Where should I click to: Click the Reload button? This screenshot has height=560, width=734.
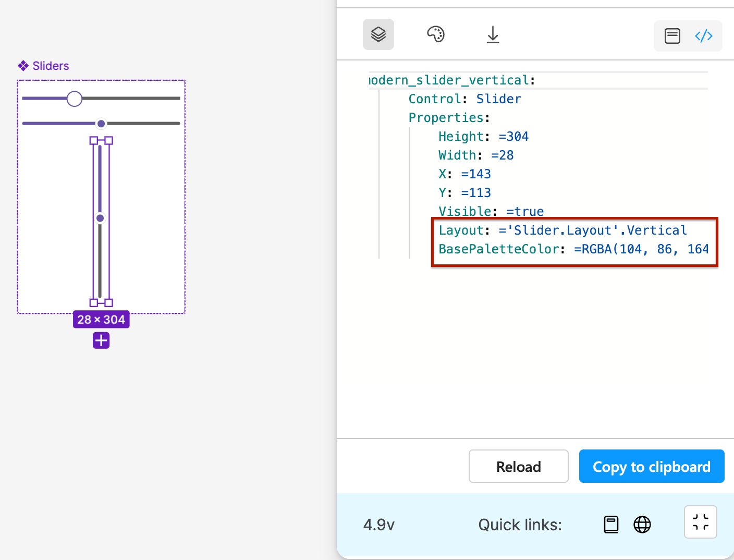(519, 466)
